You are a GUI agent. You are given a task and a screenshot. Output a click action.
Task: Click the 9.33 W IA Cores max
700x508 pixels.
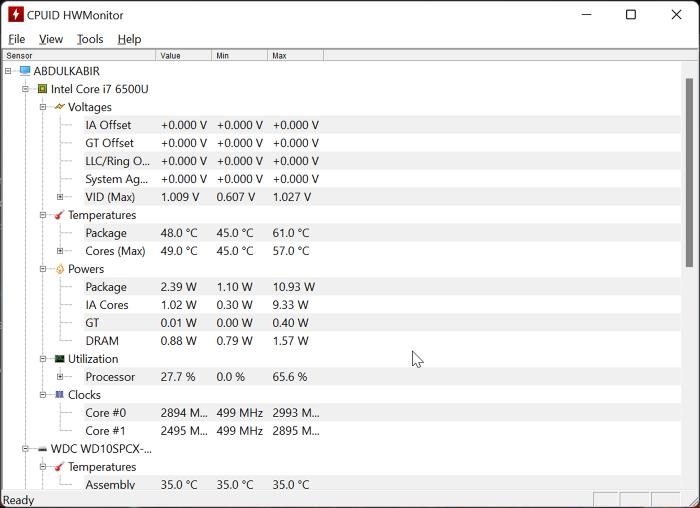290,305
